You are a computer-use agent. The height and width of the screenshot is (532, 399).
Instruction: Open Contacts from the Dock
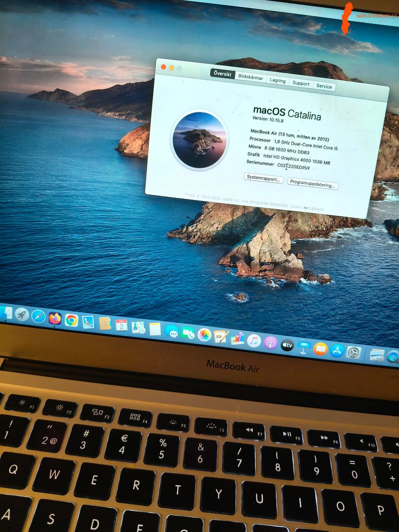click(x=105, y=324)
